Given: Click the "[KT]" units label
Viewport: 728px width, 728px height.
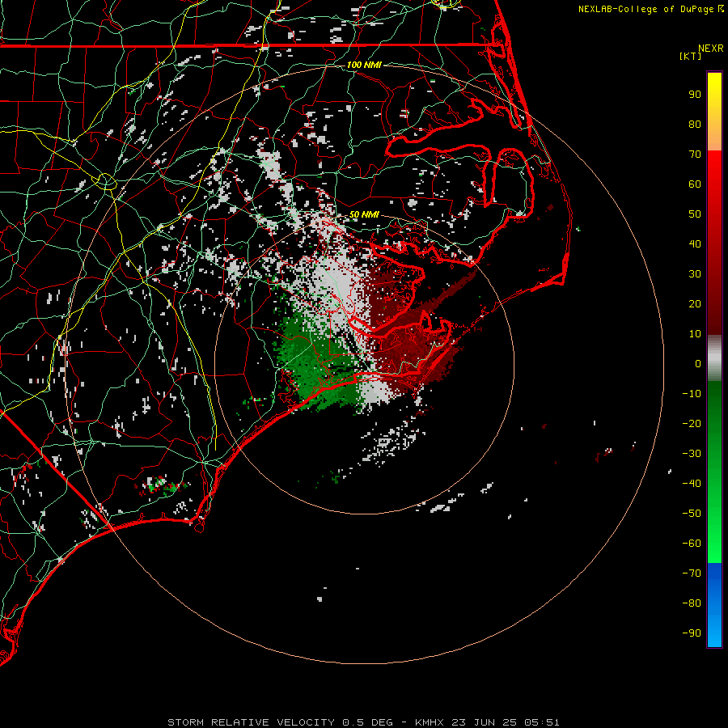Looking at the screenshot, I should point(691,56).
